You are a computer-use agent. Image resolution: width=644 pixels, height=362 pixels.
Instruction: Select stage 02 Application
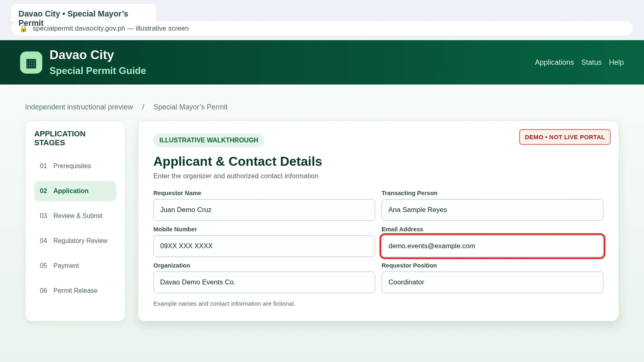75,191
